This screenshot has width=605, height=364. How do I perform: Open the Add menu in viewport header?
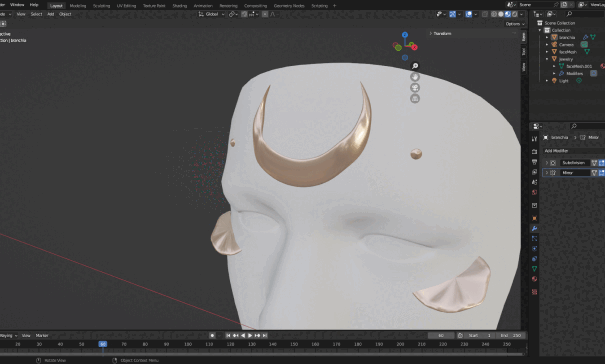coord(51,14)
